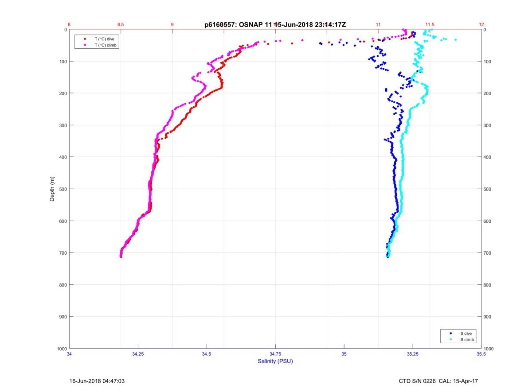This screenshot has width=532, height=392.
Task: Click the '34' salinity tick label
Action: (70, 354)
